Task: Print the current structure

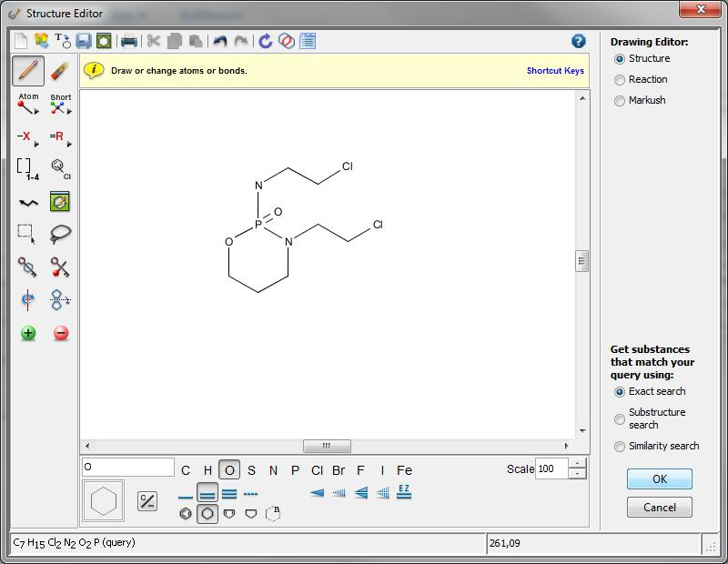Action: [128, 41]
